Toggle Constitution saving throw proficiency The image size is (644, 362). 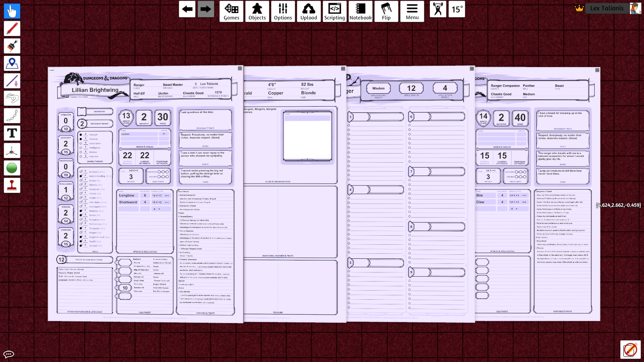(x=81, y=143)
